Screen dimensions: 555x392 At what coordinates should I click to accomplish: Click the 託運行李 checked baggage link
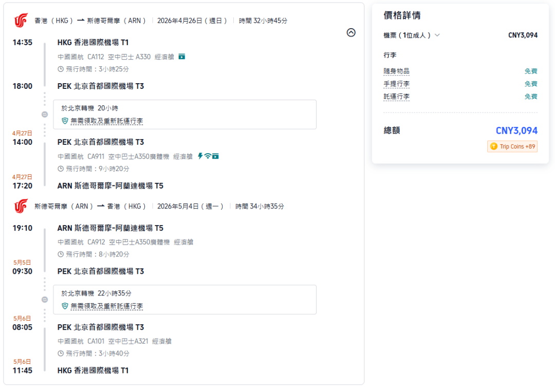(x=396, y=96)
